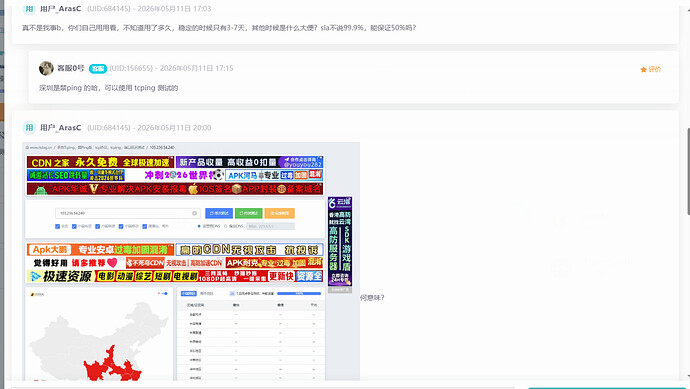
Task: Click the (UID:156655) text
Action: (x=131, y=68)
